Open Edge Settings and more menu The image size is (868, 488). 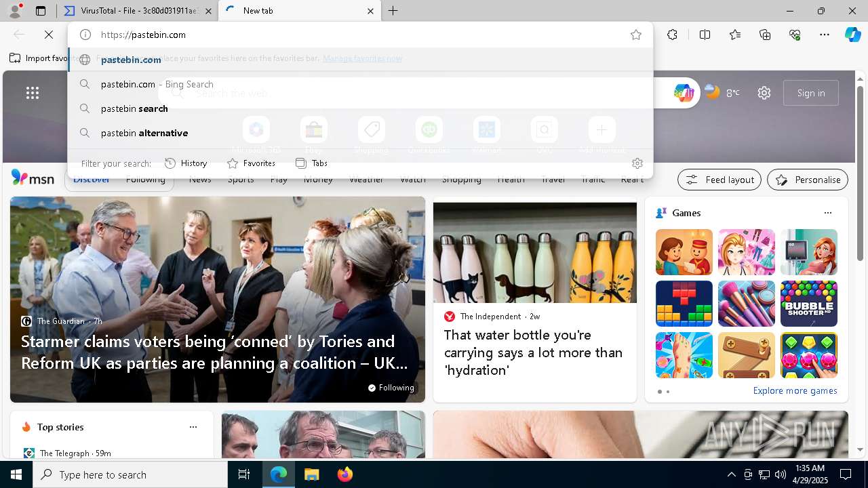[825, 35]
